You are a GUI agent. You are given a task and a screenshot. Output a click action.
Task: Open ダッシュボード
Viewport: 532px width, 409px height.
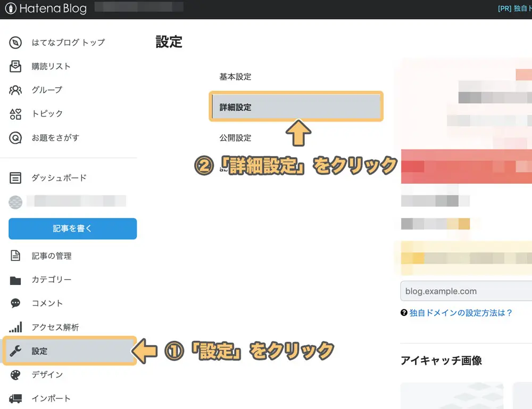pos(59,178)
